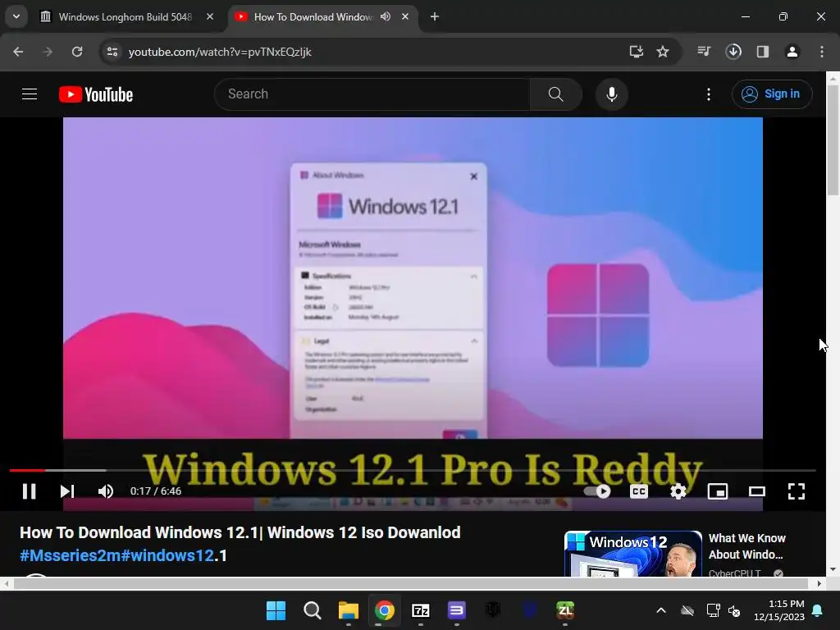840x630 pixels.
Task: Install app icon in address bar
Action: point(636,52)
